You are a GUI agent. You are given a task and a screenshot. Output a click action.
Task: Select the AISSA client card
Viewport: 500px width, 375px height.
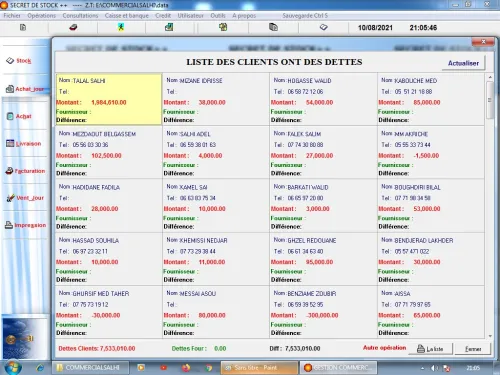point(431,312)
